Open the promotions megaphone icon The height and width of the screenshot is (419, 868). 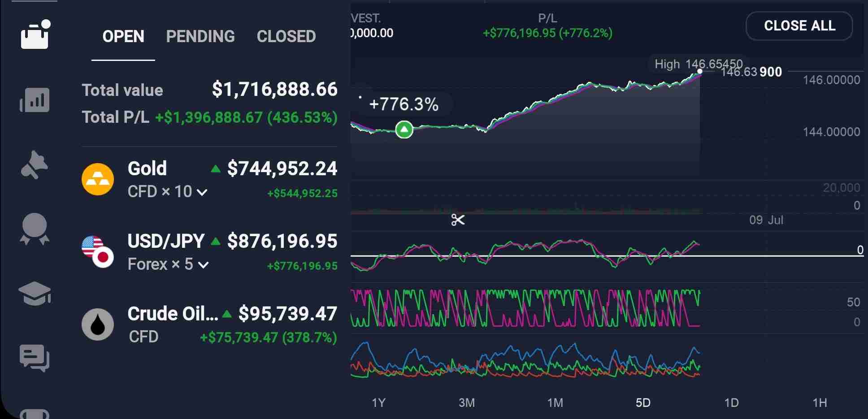click(x=35, y=165)
